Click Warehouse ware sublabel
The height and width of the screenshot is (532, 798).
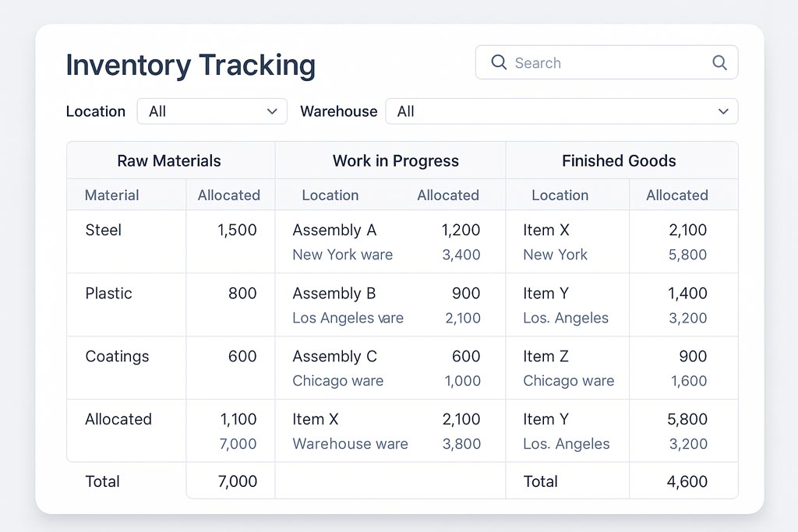(350, 443)
